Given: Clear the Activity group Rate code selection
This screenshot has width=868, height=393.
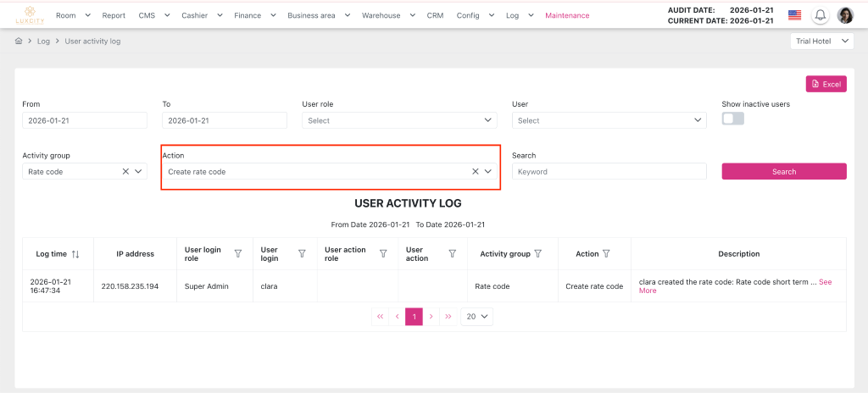Looking at the screenshot, I should [125, 171].
